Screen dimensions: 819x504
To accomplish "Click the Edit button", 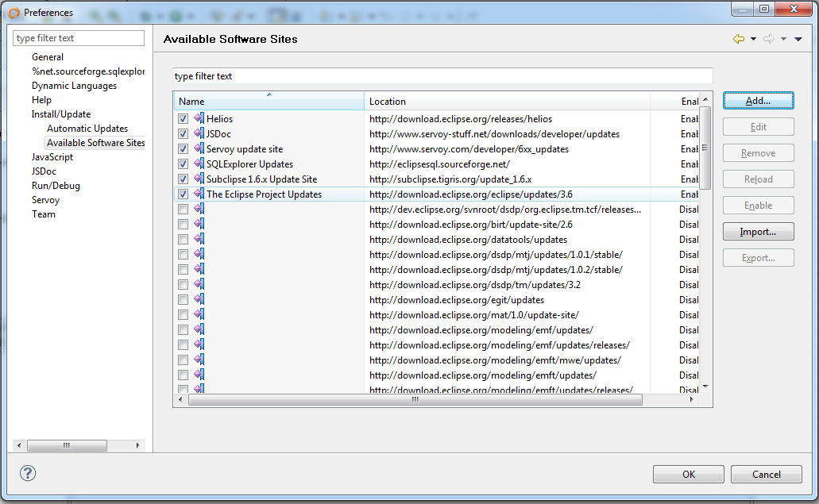I will pyautogui.click(x=759, y=127).
